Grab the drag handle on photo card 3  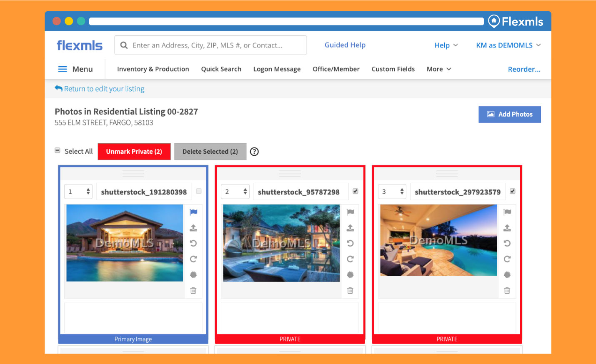(447, 173)
